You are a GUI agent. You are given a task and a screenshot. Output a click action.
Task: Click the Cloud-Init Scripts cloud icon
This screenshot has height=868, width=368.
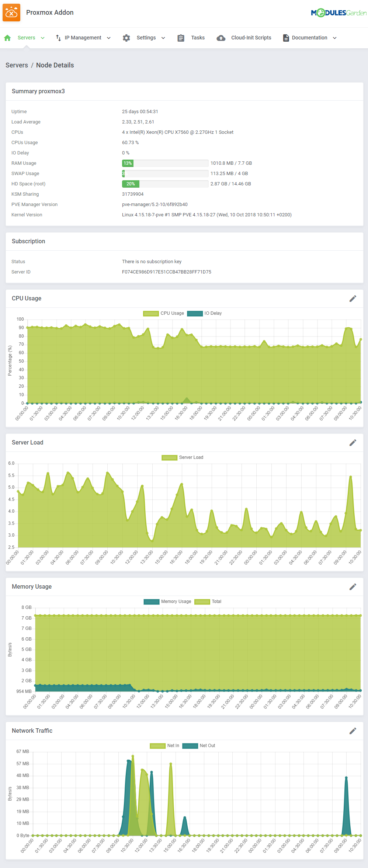221,38
